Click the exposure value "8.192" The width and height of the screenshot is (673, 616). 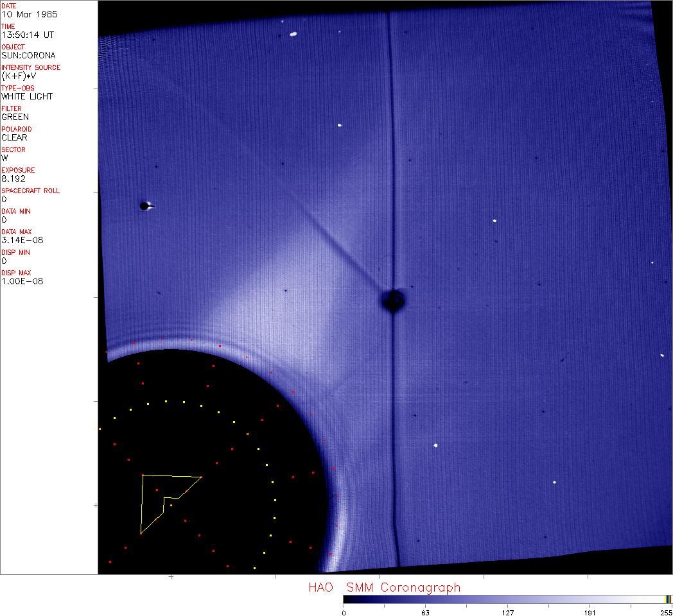(x=13, y=178)
